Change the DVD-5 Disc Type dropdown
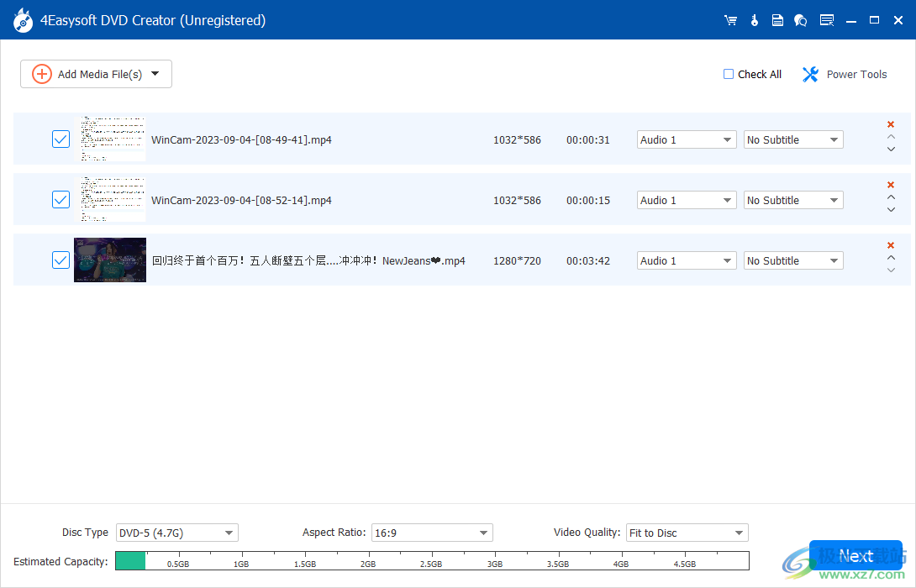Image resolution: width=916 pixels, height=588 pixels. [x=176, y=533]
